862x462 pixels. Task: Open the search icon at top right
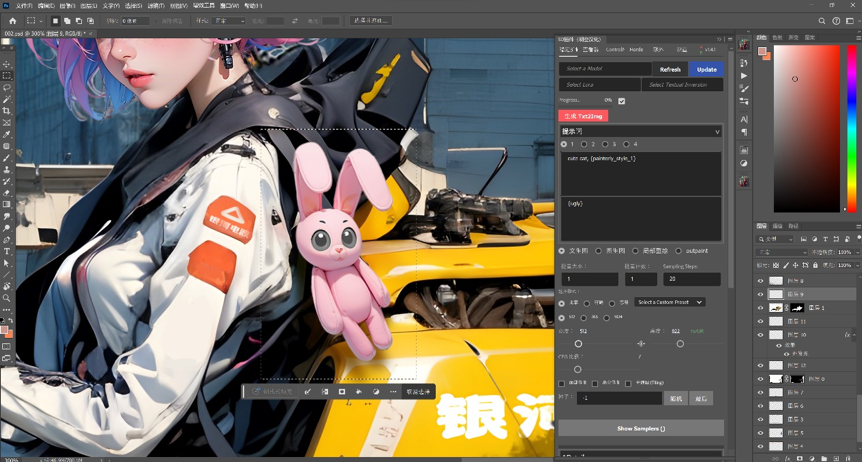822,21
